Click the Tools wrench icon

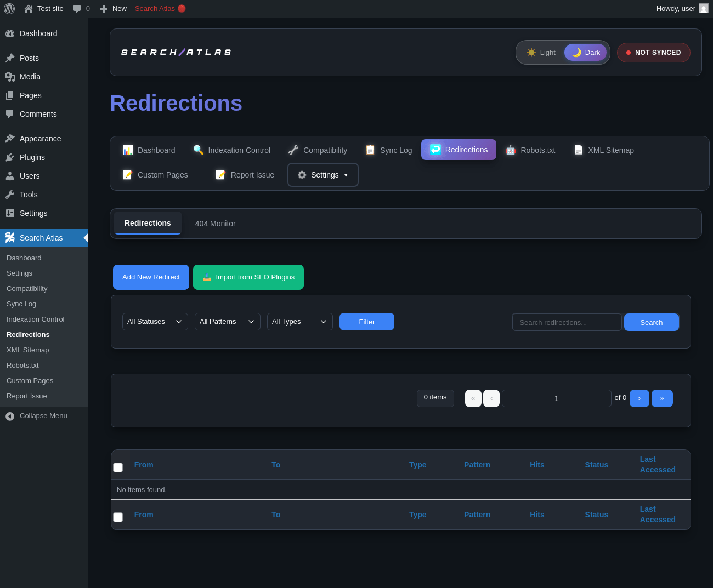10,195
